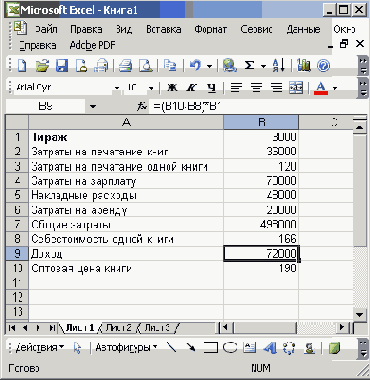Expand the Name Box dropdown arrow
This screenshot has width=370, height=380.
click(x=93, y=107)
